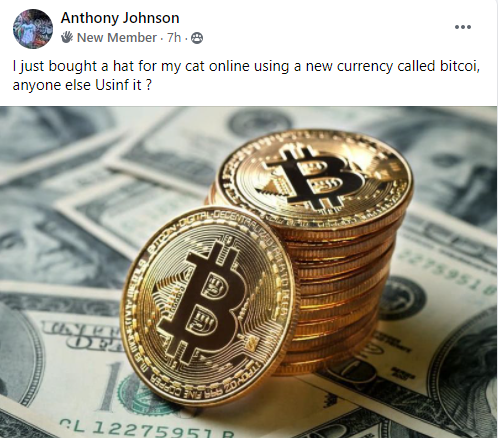Click the New Member badge label
Screen dimensions: 498x438
point(117,38)
